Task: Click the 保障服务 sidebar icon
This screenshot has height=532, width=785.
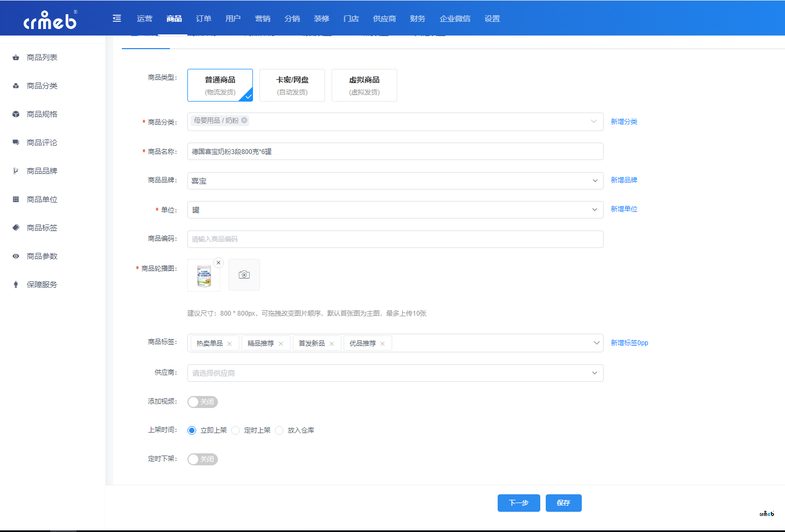Action: 16,285
